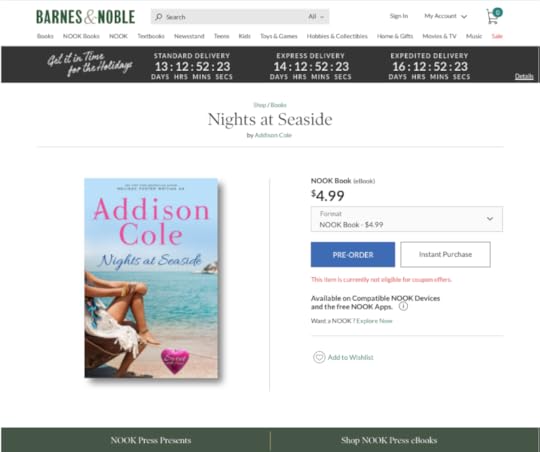Open the NOOK Books menu

81,36
